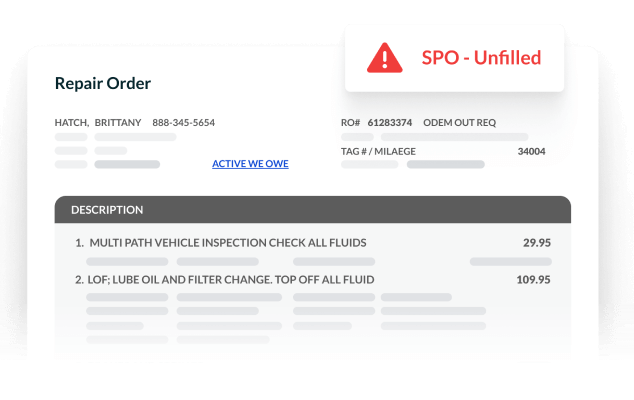Select the Multi Path Vehicle Inspection line
This screenshot has width=634, height=400.
[x=228, y=242]
